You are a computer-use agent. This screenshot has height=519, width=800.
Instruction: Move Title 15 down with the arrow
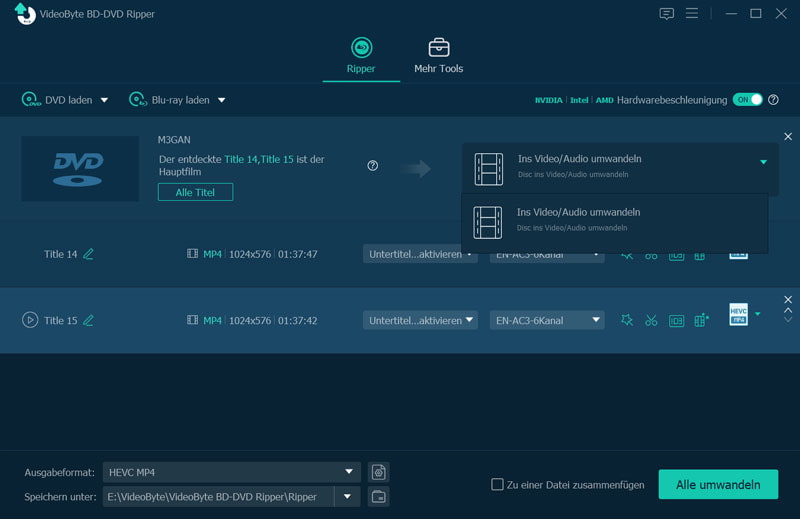coord(788,320)
